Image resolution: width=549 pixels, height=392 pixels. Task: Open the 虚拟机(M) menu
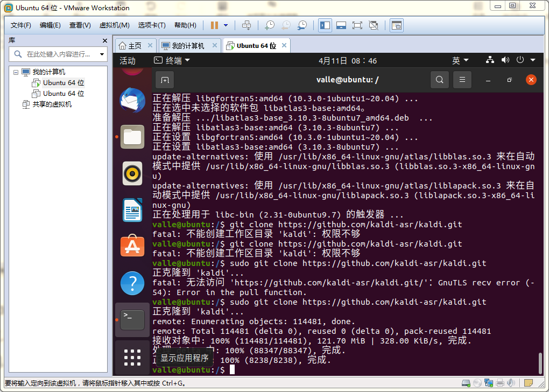pyautogui.click(x=115, y=25)
